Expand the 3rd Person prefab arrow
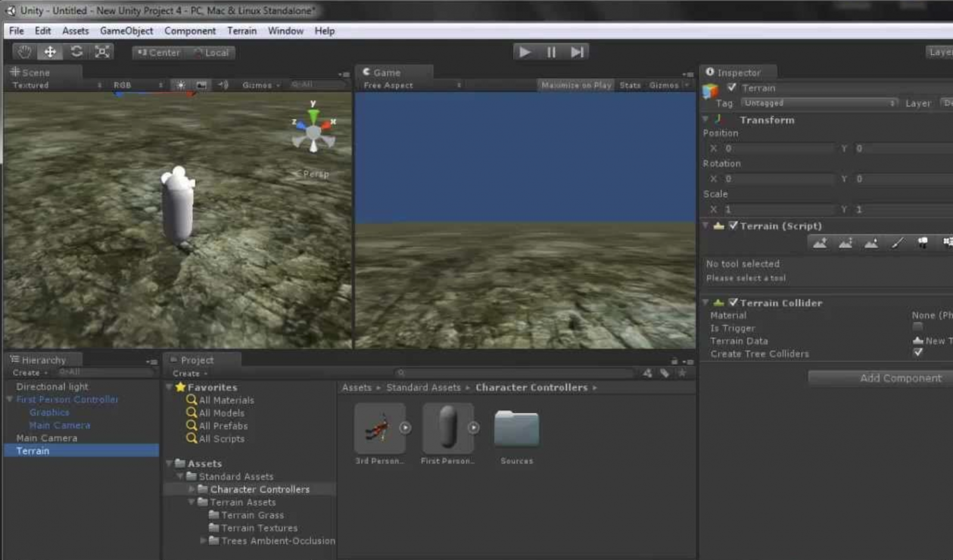 pyautogui.click(x=405, y=427)
